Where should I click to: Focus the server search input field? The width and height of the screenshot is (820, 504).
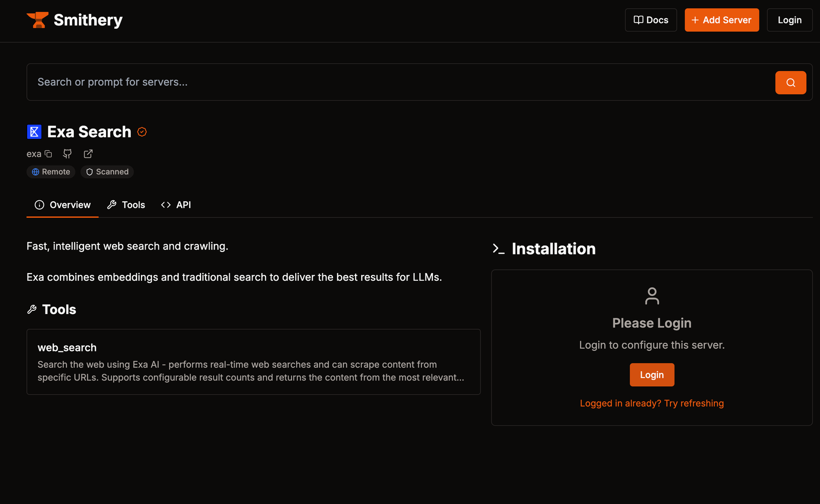[400, 82]
